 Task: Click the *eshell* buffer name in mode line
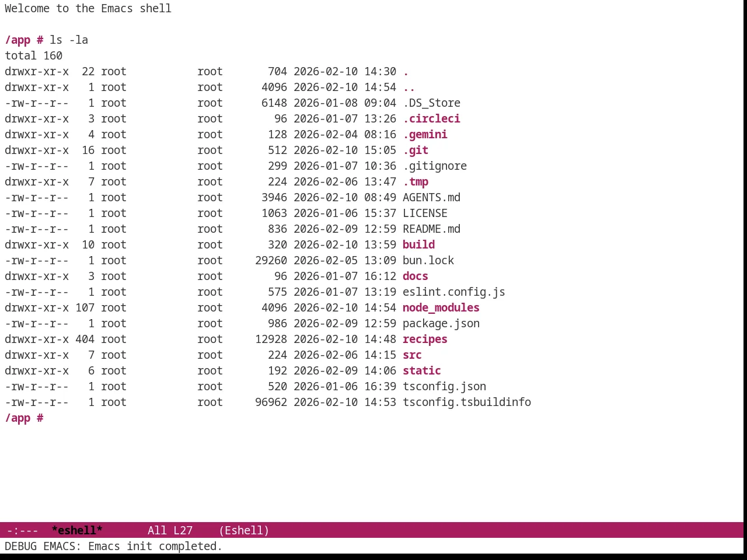tap(77, 530)
